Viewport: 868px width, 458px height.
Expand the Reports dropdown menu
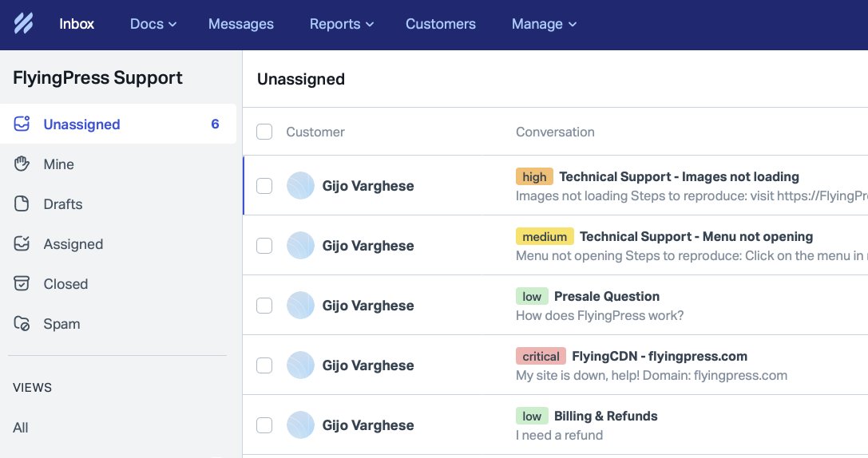pos(342,24)
